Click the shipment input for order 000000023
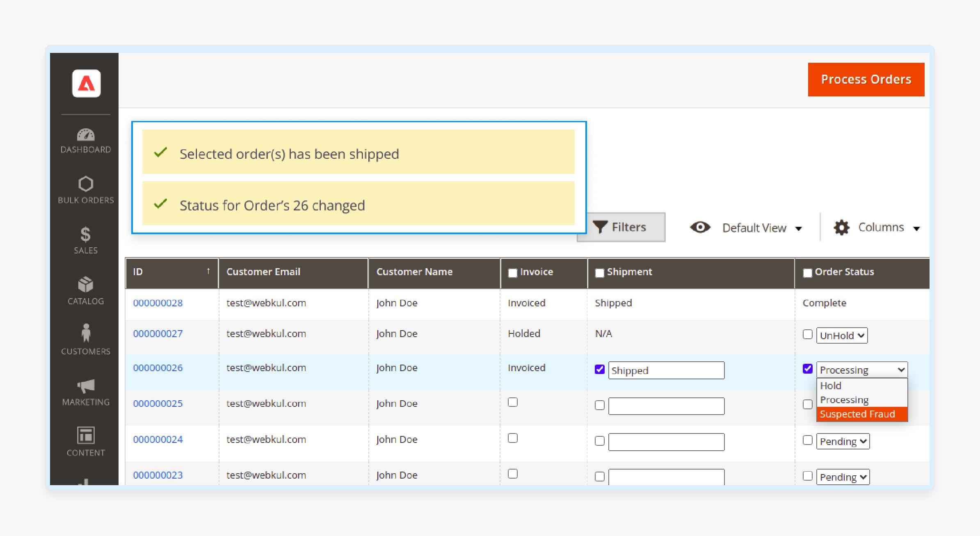The image size is (980, 536). pos(666,477)
